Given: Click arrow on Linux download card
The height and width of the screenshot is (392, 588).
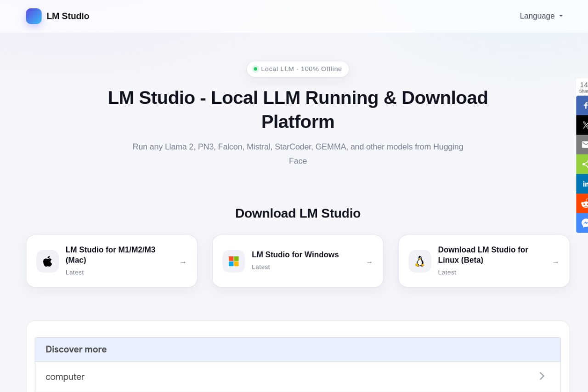Looking at the screenshot, I should coord(555,262).
